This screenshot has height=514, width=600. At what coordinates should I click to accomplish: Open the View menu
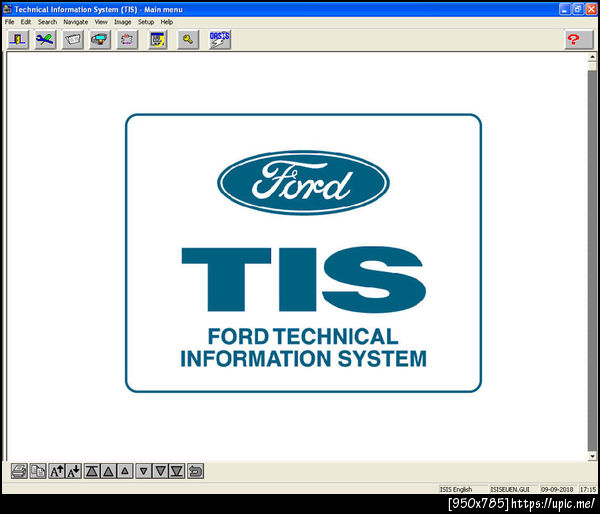point(101,22)
